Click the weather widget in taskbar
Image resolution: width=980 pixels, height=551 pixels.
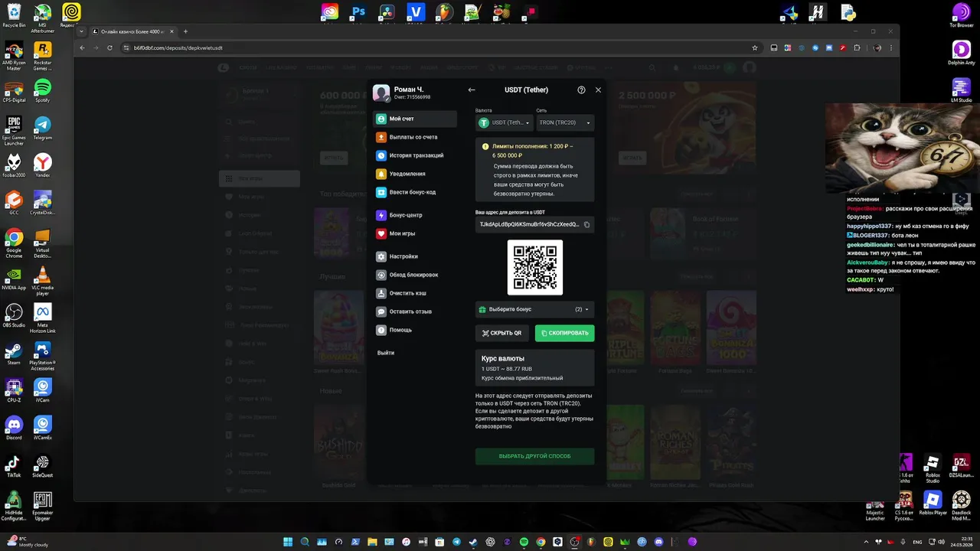(27, 541)
